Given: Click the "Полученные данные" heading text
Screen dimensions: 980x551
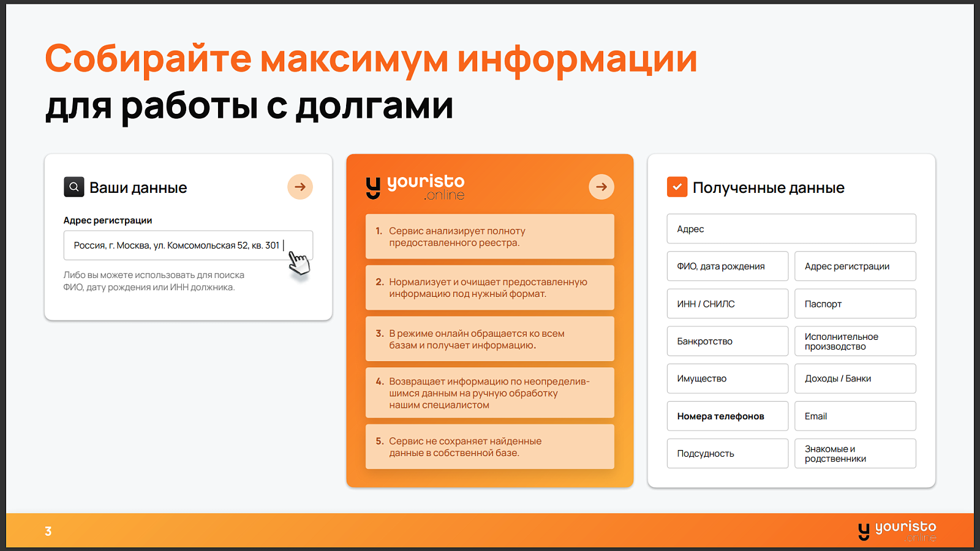Looking at the screenshot, I should (x=768, y=188).
